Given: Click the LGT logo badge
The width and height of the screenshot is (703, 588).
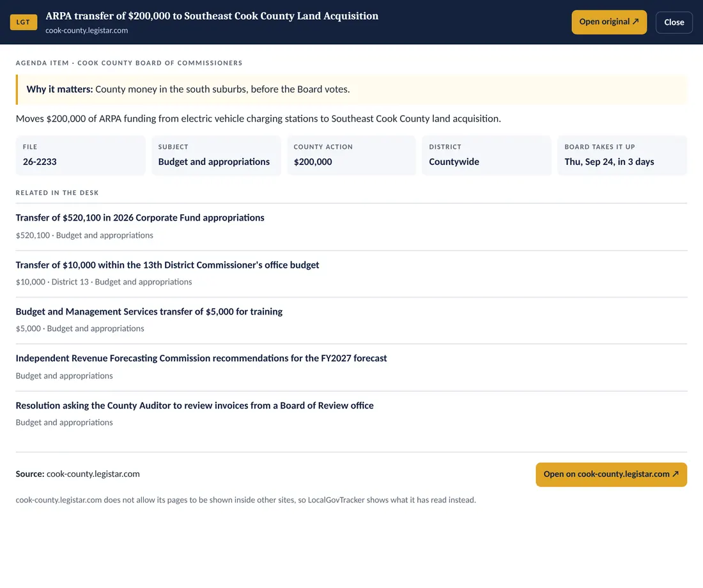Looking at the screenshot, I should [23, 22].
